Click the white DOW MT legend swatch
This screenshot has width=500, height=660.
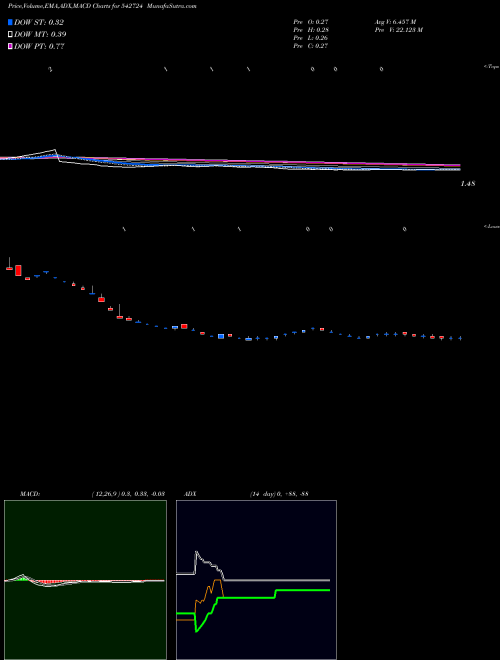tap(10, 34)
